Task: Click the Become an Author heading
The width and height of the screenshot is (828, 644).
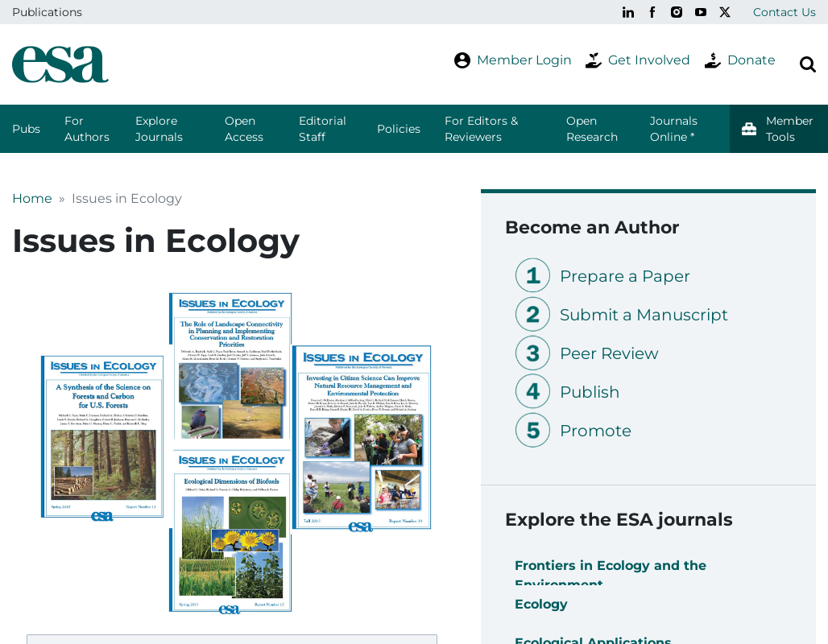Action: click(592, 228)
